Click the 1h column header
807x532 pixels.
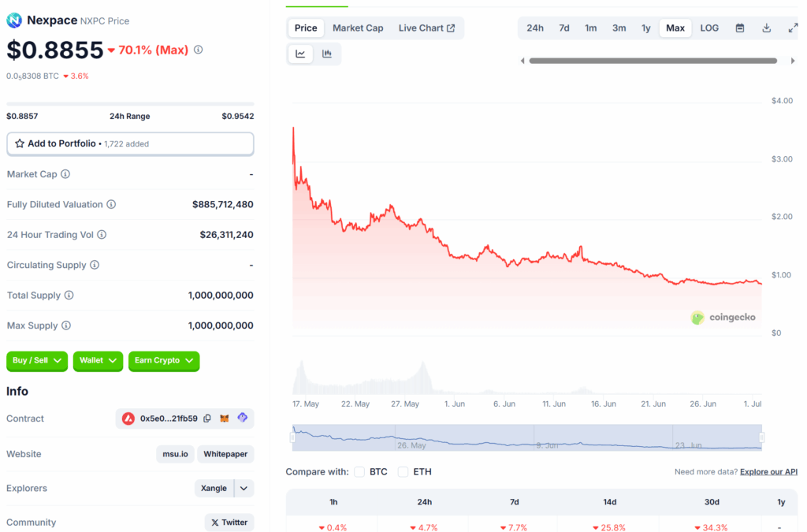333,501
